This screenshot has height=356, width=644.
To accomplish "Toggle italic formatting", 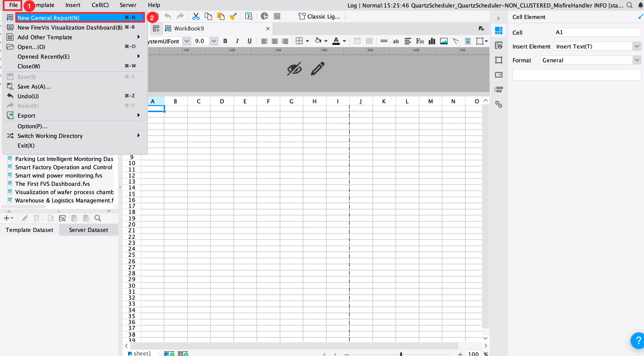I will (237, 41).
